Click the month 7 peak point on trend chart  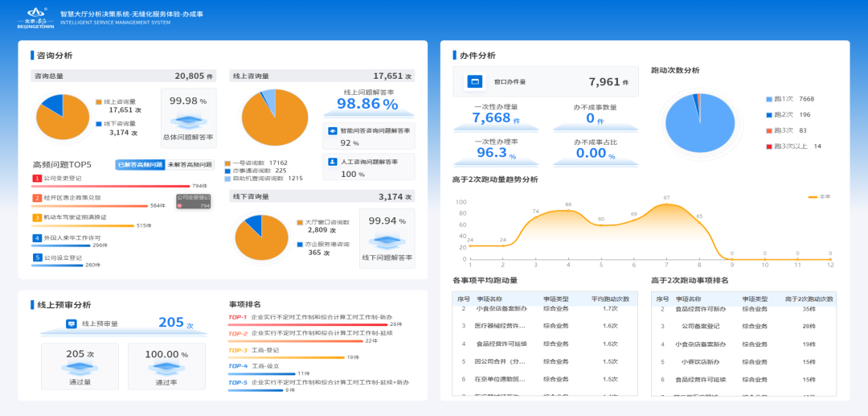pos(666,204)
